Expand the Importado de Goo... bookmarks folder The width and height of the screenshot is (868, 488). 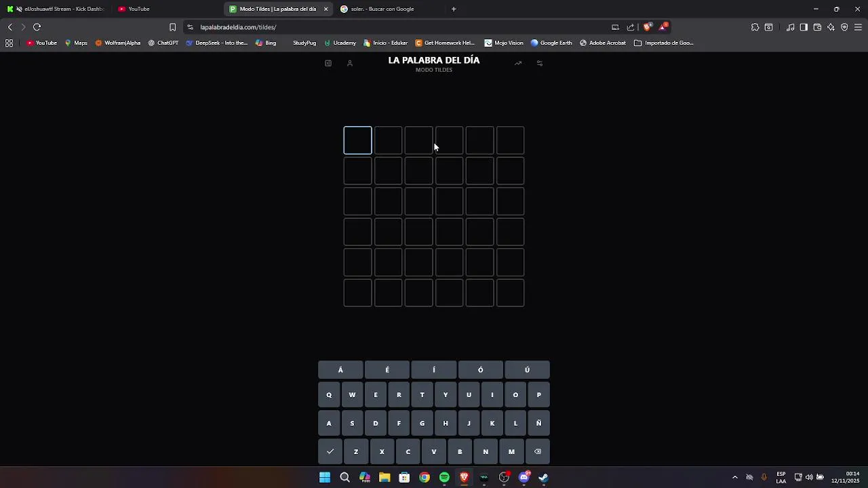[664, 43]
